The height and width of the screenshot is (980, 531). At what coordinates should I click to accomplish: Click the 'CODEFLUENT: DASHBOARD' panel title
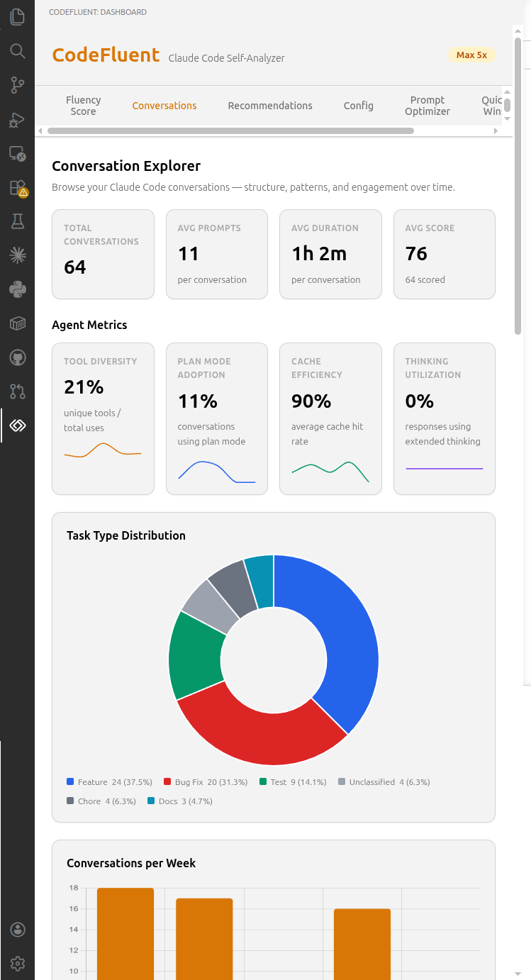coord(98,12)
